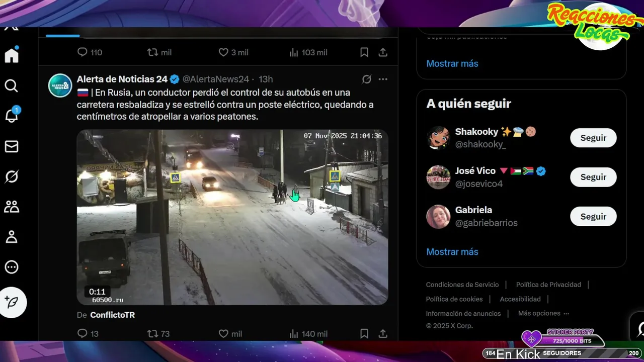Expand the More circle menu in sidebar
The image size is (644, 362).
12,267
